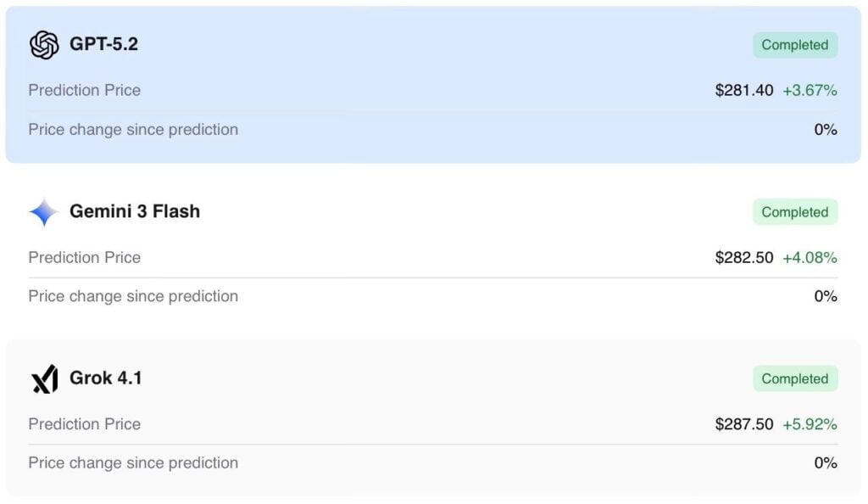The image size is (868, 504).
Task: Click the +3.67% green percentage
Action: pos(810,90)
